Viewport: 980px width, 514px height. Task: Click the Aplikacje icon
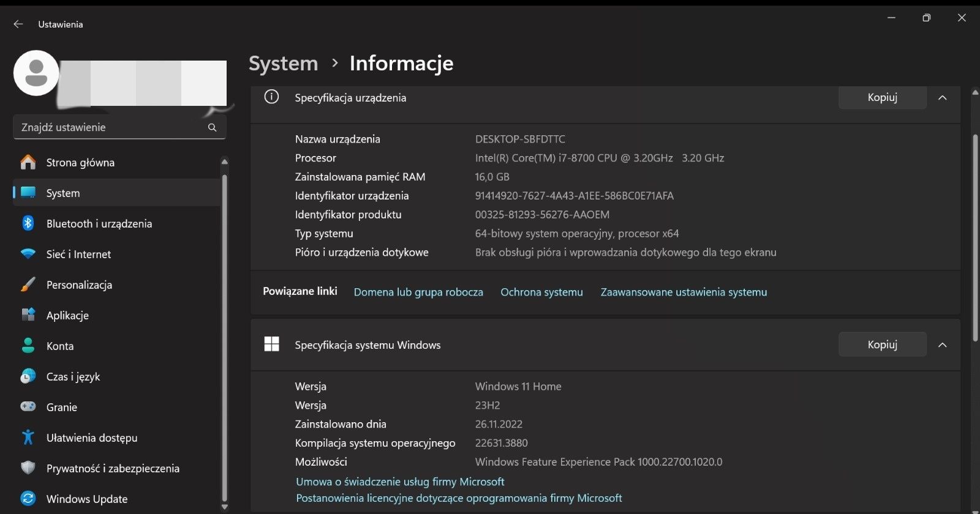(x=28, y=315)
